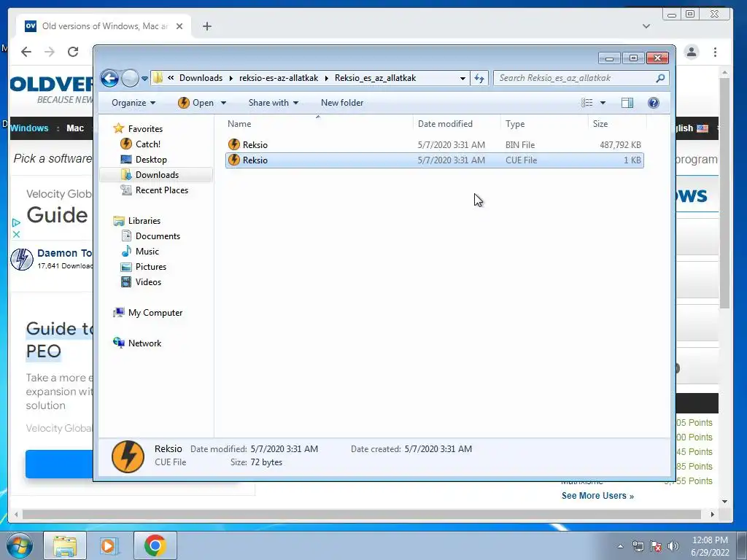Open My Computer in navigation pane
The height and width of the screenshot is (560, 747).
155,313
